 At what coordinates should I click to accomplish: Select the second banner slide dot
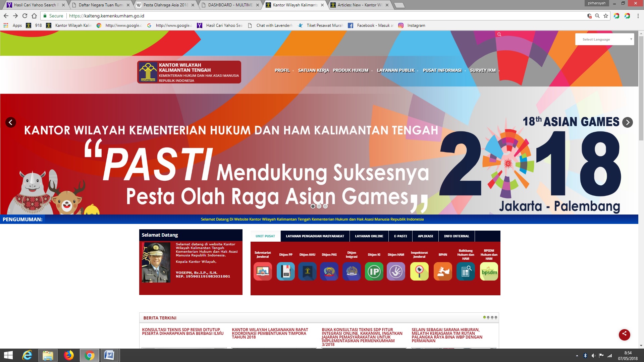pyautogui.click(x=319, y=206)
